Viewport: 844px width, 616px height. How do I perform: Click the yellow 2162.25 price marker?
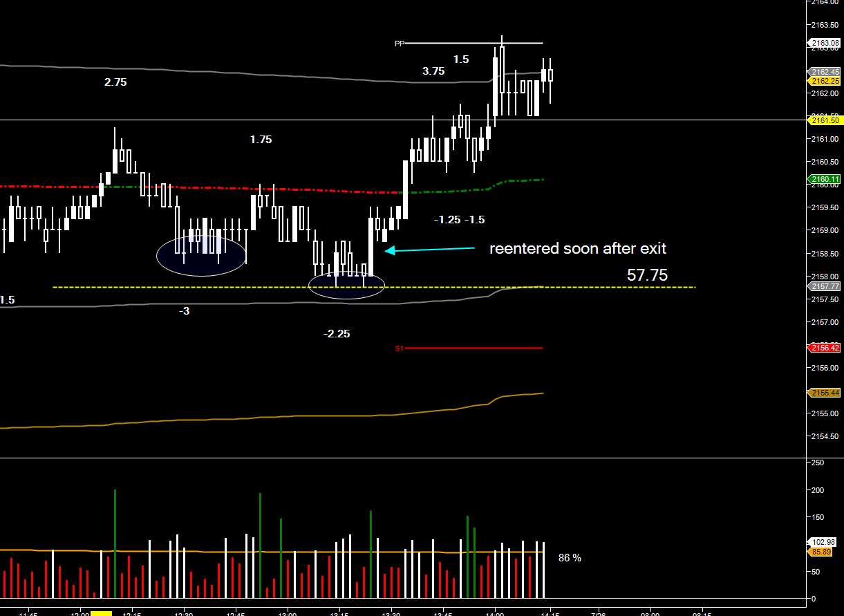click(x=824, y=81)
